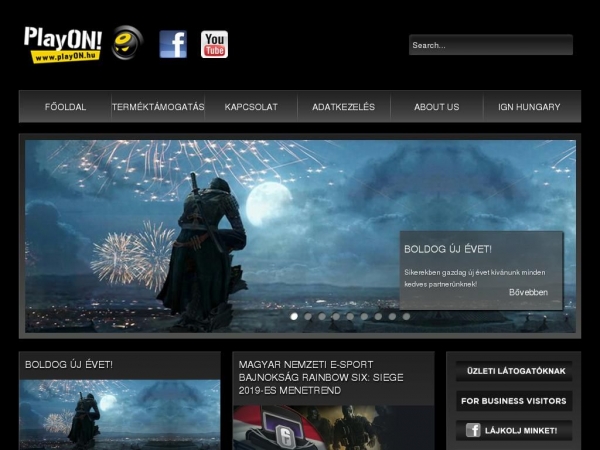Open the Adatkezelés menu item
The width and height of the screenshot is (600, 450).
(344, 107)
